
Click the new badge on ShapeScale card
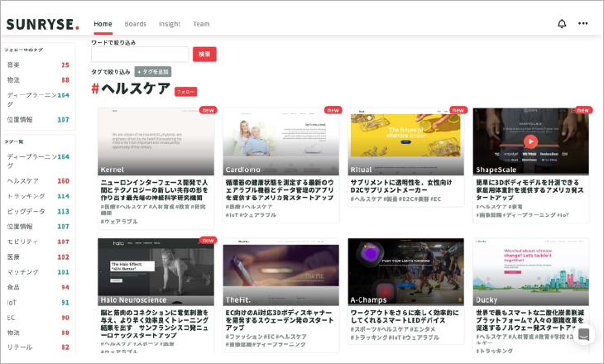(x=582, y=110)
